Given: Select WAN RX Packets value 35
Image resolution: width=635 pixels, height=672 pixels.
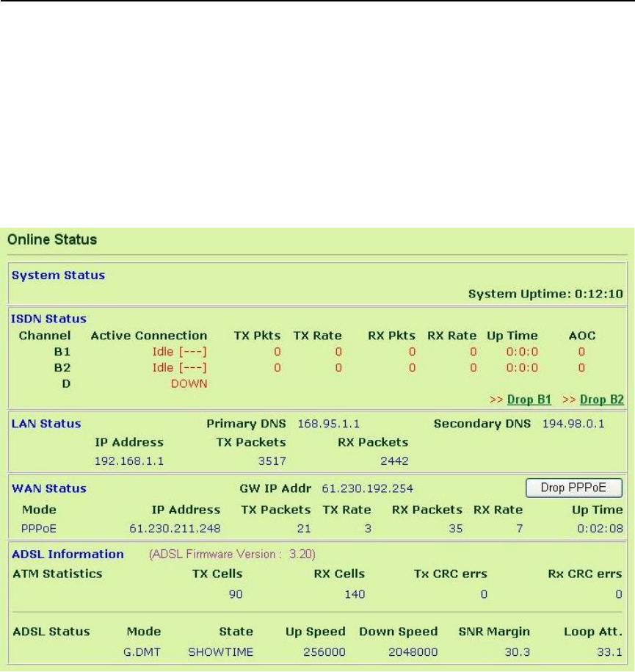Looking at the screenshot, I should [455, 529].
